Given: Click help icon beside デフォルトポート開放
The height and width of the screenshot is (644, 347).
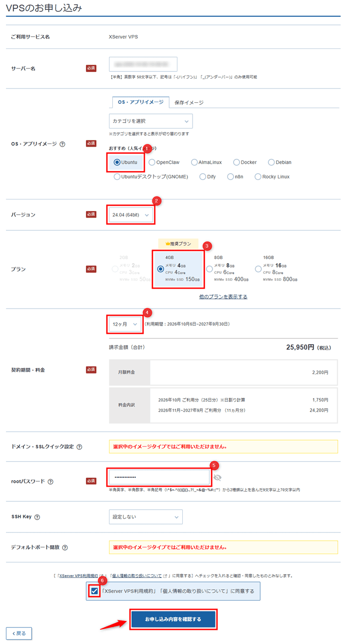Looking at the screenshot, I should pos(65,548).
